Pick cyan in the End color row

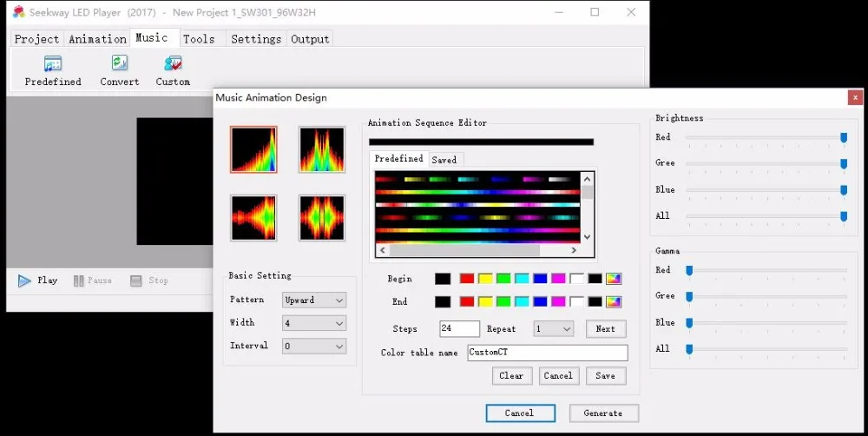tap(522, 302)
